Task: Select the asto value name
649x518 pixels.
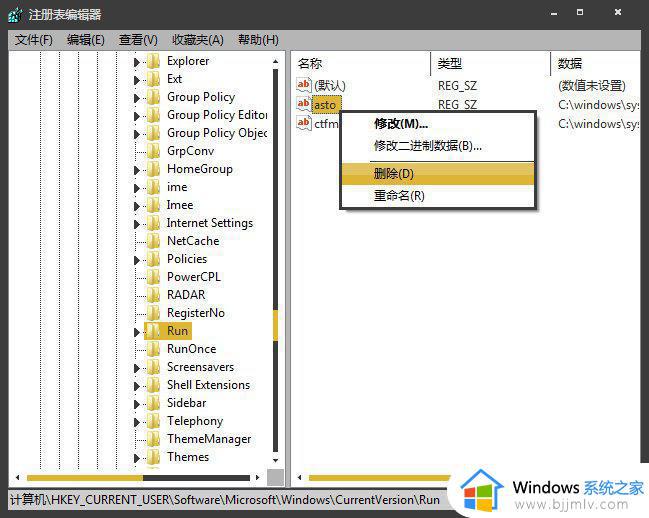Action: coord(325,105)
